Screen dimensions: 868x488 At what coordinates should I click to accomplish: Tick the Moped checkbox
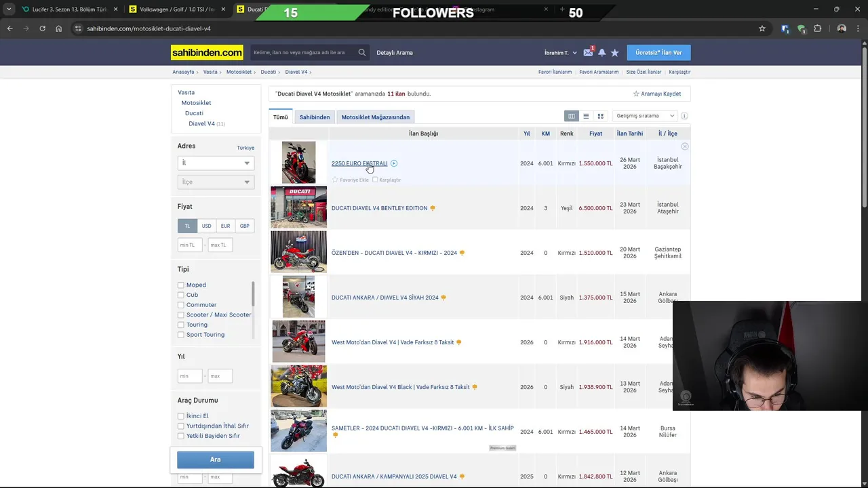point(180,285)
